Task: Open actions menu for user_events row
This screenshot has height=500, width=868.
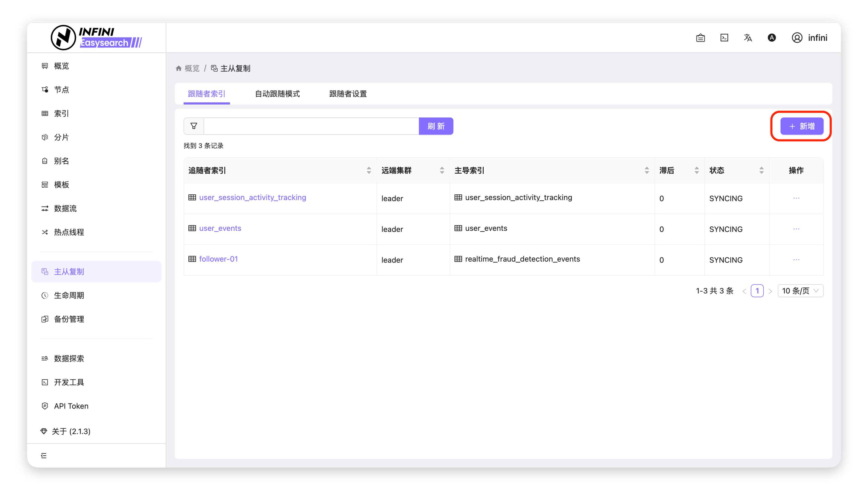Action: coord(796,229)
